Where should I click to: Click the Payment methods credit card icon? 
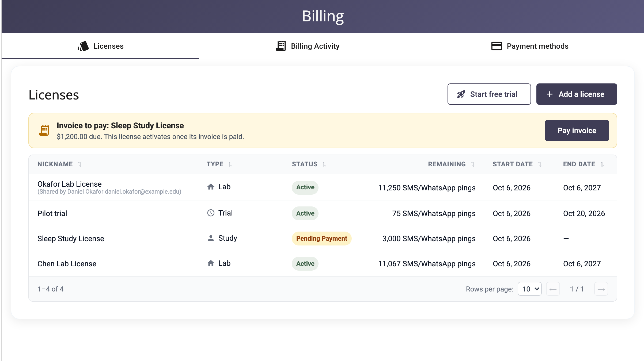[497, 46]
